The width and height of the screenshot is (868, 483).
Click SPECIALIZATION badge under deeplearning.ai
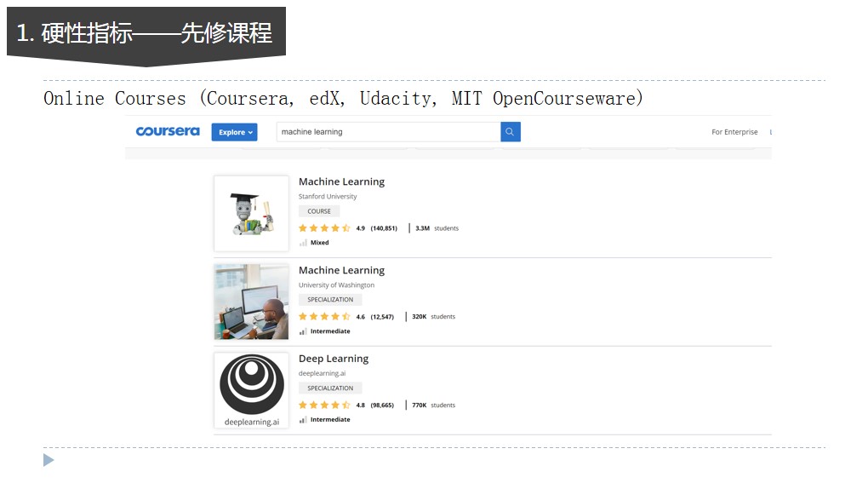coord(330,388)
